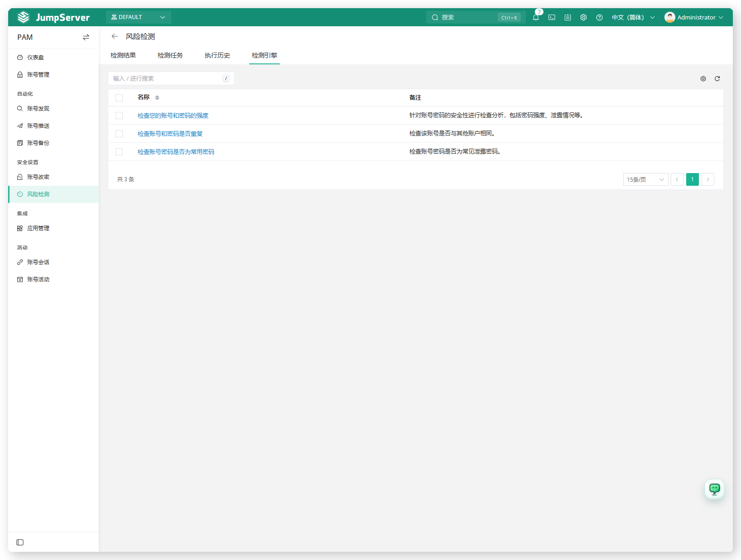Open table column settings gear icon

click(703, 78)
